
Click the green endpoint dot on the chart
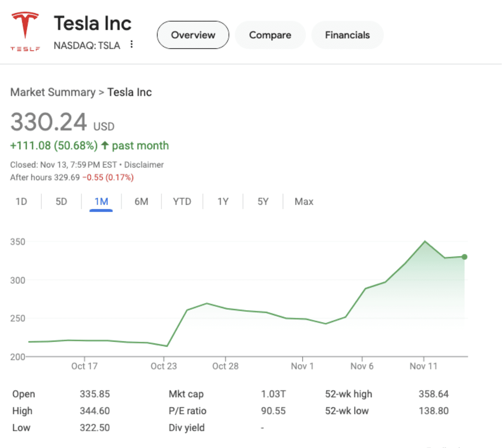point(464,257)
